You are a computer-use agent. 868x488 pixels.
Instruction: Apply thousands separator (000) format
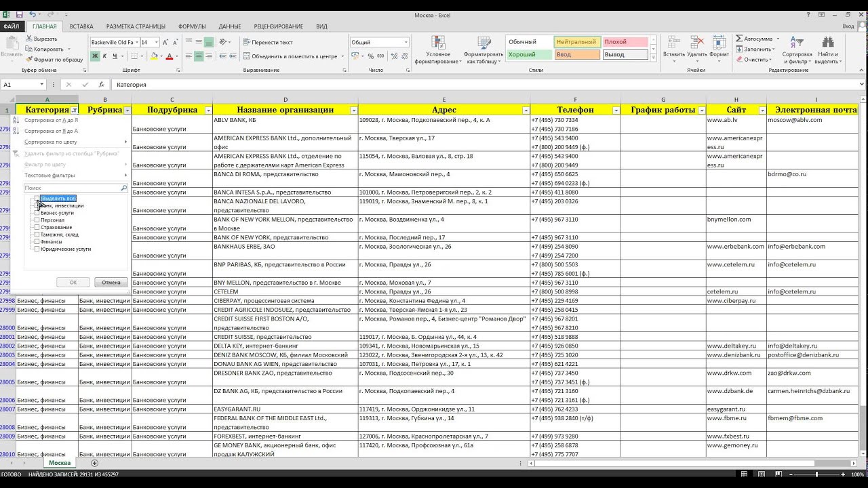(x=381, y=56)
